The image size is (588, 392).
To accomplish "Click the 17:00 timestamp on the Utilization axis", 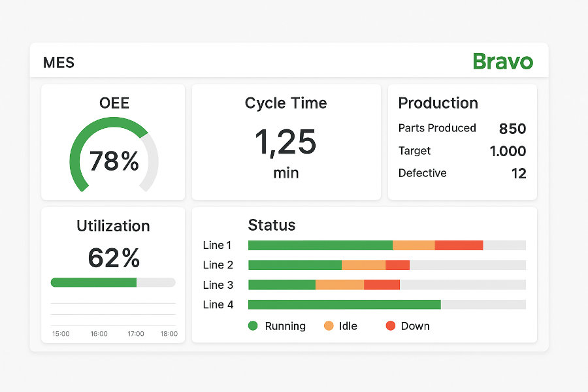I will point(135,333).
